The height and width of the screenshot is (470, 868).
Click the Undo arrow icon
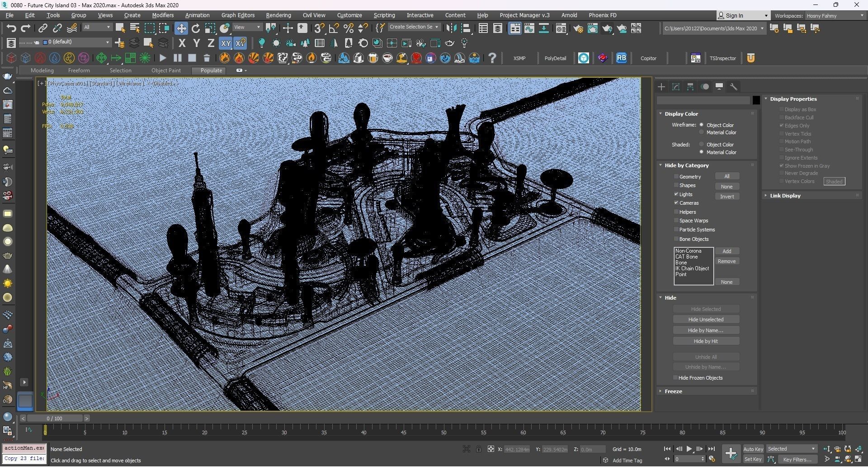coord(11,28)
